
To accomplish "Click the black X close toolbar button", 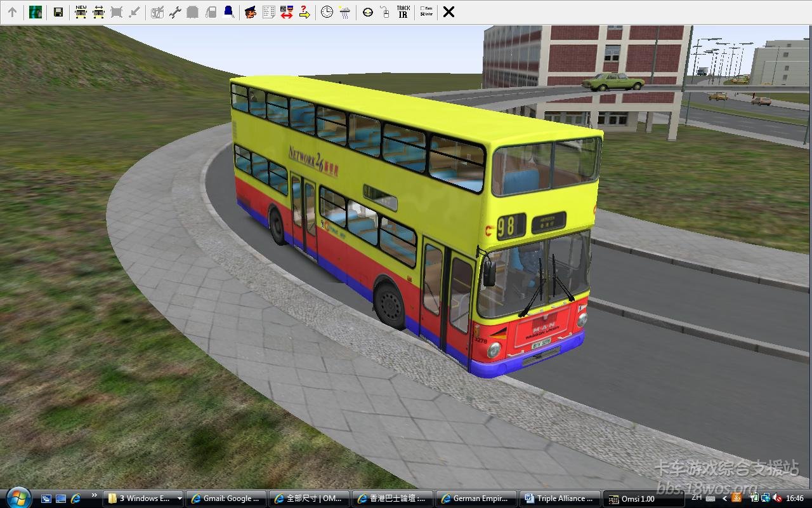I will click(x=449, y=12).
